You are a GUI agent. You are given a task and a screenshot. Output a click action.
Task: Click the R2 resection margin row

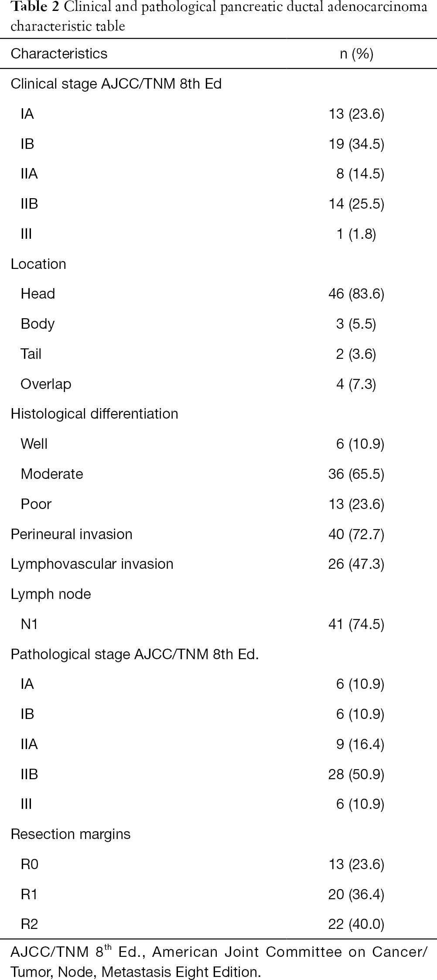click(x=218, y=925)
